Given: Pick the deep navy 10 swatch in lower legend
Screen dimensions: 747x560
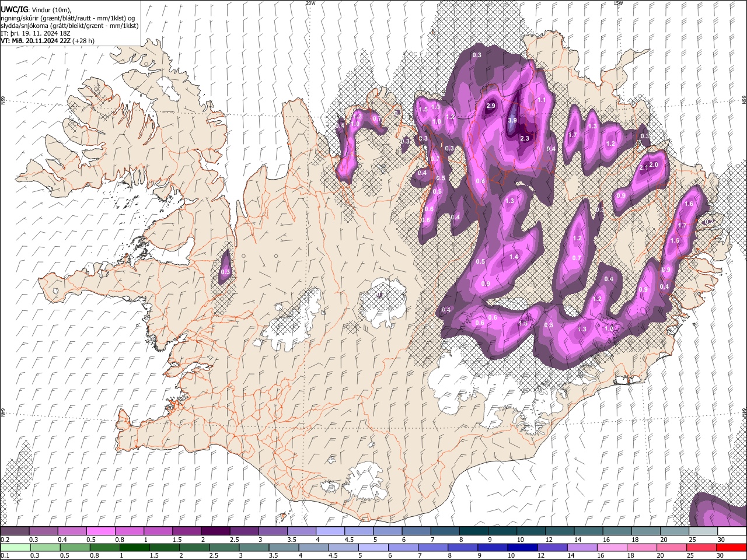Looking at the screenshot, I should (x=522, y=547).
